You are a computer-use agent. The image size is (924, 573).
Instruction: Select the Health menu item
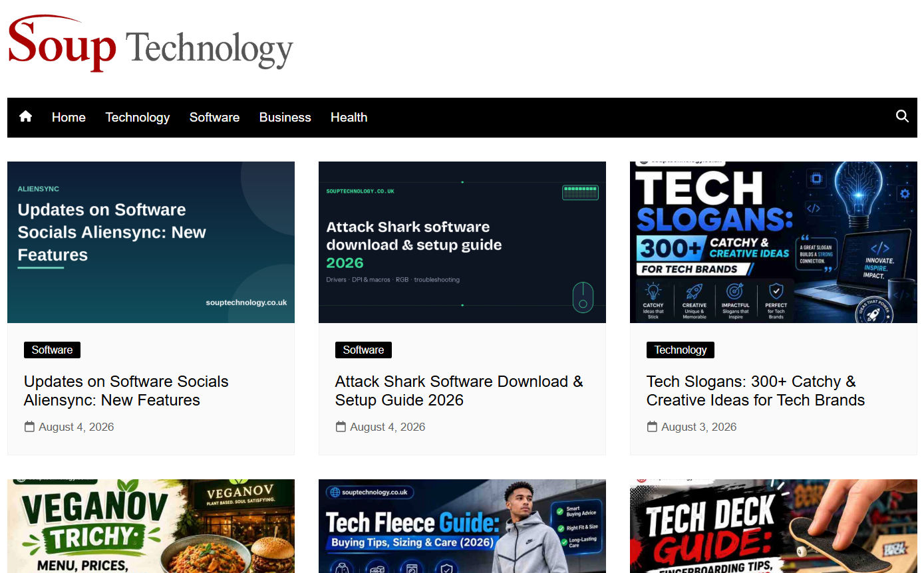[349, 118]
